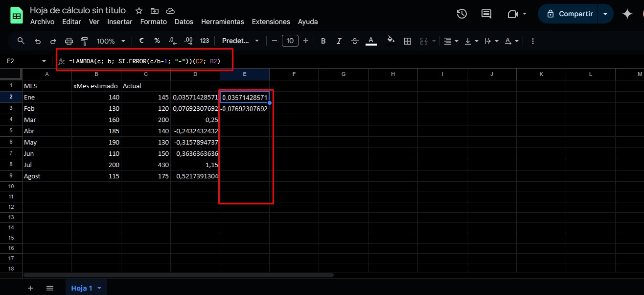Open the Editar menu

tap(72, 22)
